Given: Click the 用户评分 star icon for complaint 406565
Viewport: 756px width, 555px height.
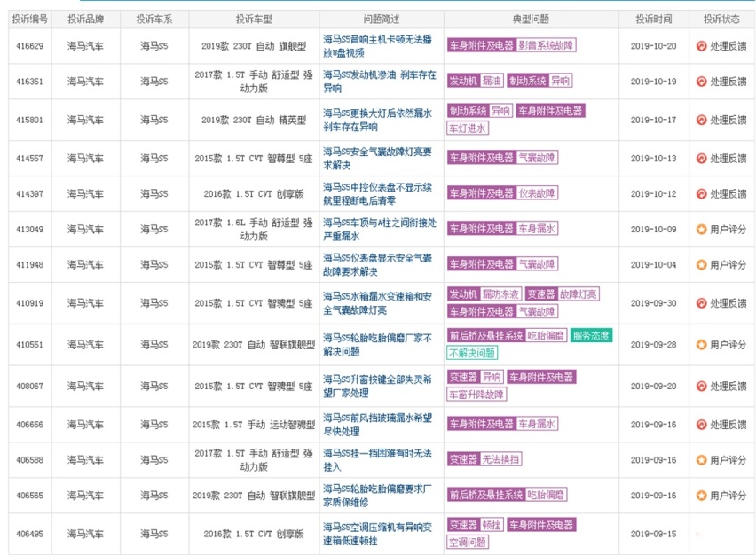Looking at the screenshot, I should click(x=702, y=496).
